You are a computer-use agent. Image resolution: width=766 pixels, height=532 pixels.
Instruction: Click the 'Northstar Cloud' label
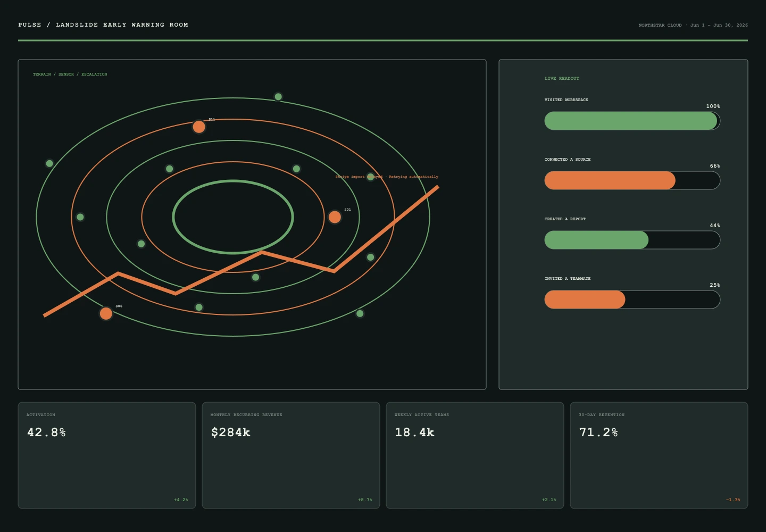click(660, 25)
